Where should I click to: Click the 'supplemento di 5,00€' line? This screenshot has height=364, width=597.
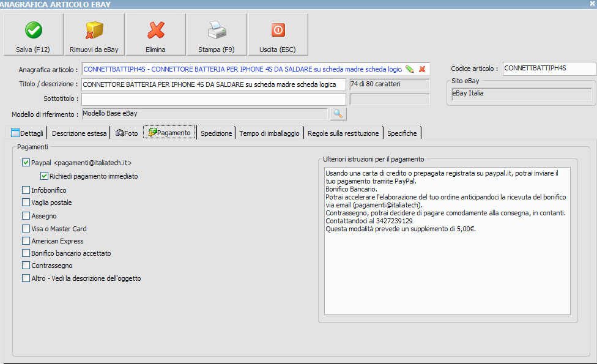coord(401,229)
